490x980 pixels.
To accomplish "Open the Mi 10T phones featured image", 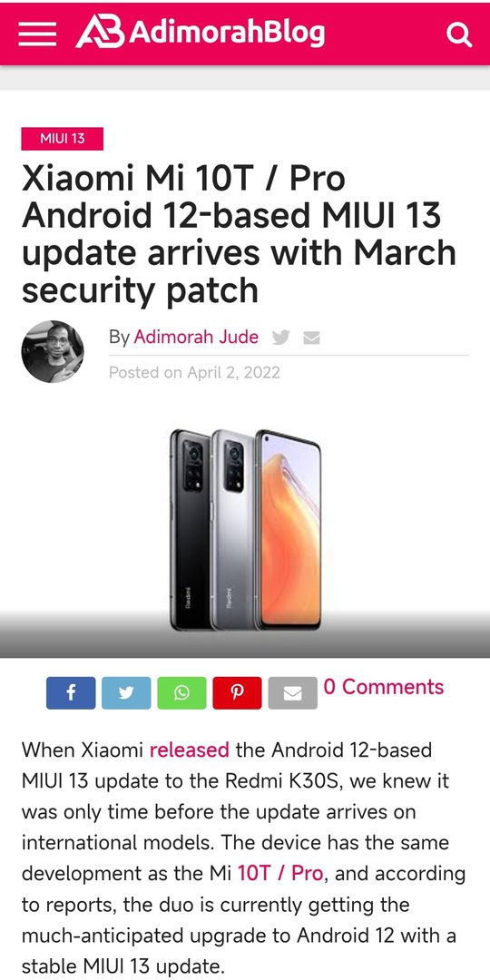I will coord(245,530).
